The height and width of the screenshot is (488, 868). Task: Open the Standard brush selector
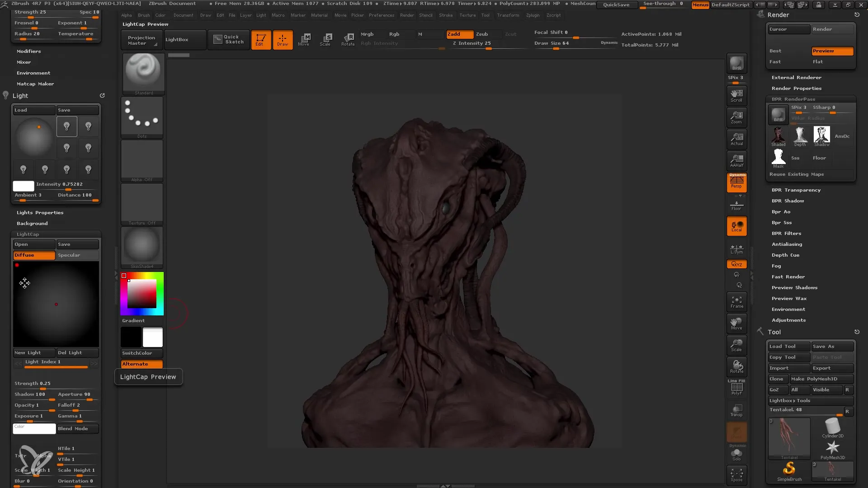[143, 74]
